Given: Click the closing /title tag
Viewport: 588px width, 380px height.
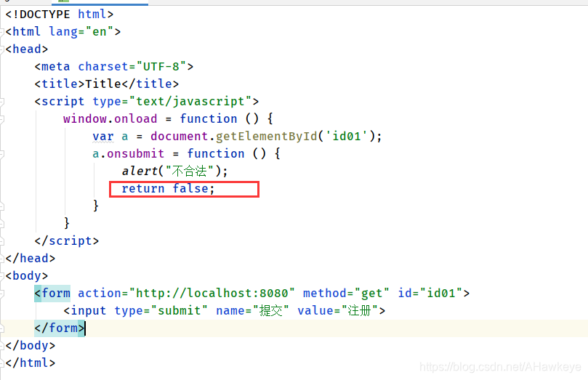Looking at the screenshot, I should (x=150, y=84).
